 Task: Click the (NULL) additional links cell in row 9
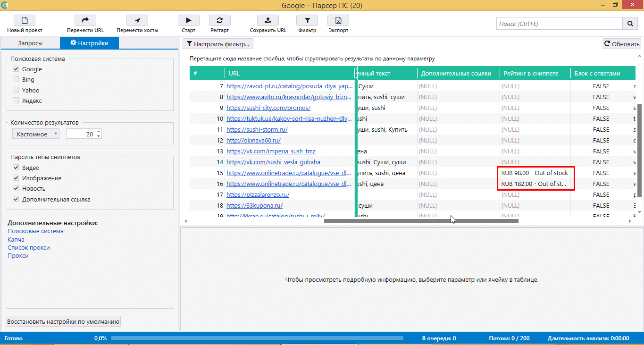coord(459,108)
